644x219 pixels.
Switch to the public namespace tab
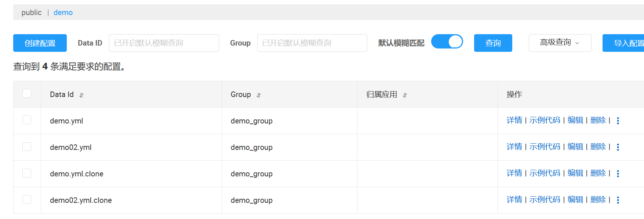32,12
